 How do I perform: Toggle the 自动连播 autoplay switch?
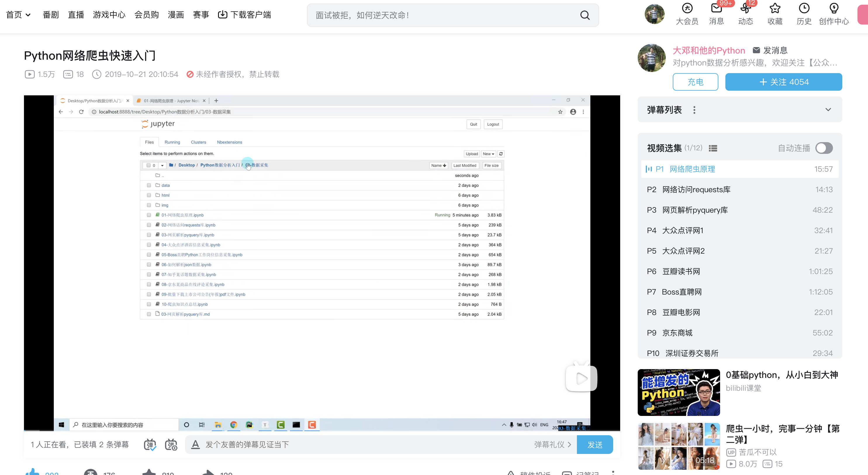click(x=824, y=148)
